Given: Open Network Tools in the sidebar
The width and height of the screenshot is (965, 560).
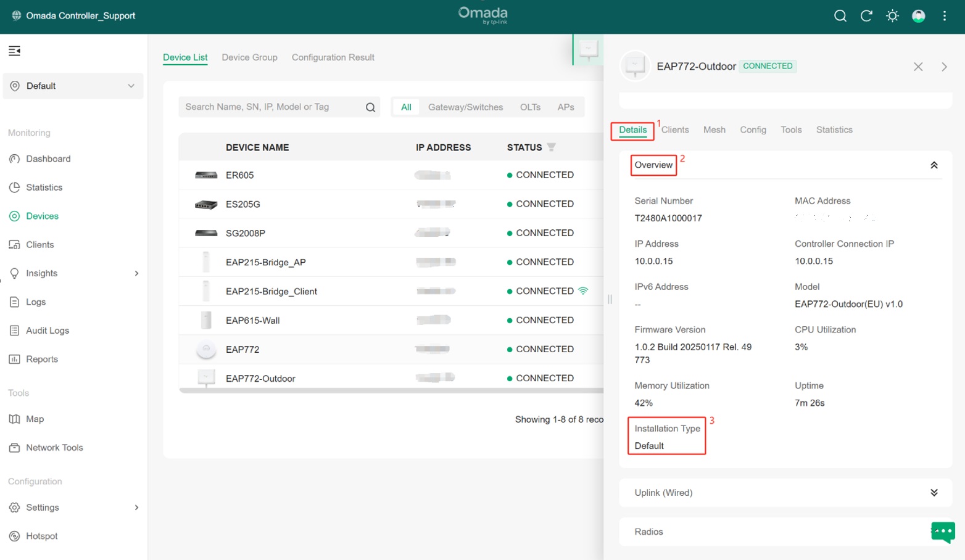Looking at the screenshot, I should click(54, 448).
